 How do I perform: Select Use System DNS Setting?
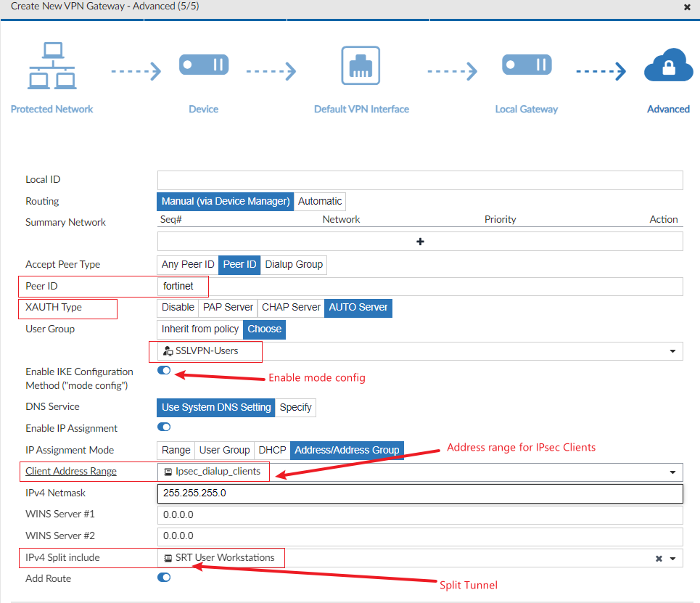pyautogui.click(x=216, y=407)
